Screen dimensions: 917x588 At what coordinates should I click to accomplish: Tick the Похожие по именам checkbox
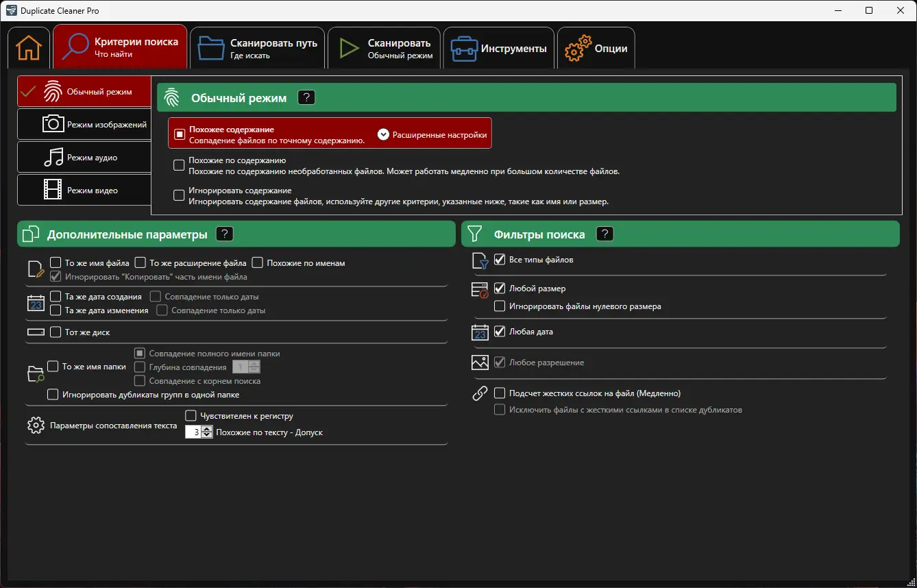[258, 262]
